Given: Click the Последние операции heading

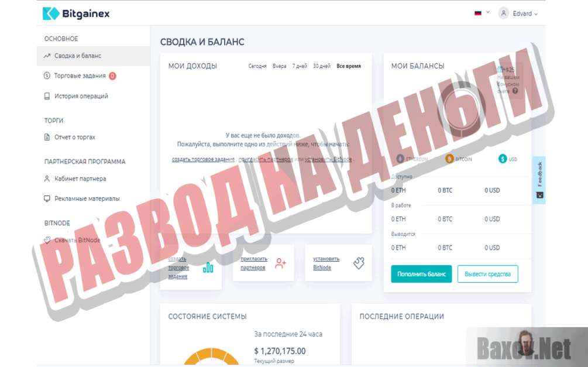Looking at the screenshot, I should (x=401, y=316).
